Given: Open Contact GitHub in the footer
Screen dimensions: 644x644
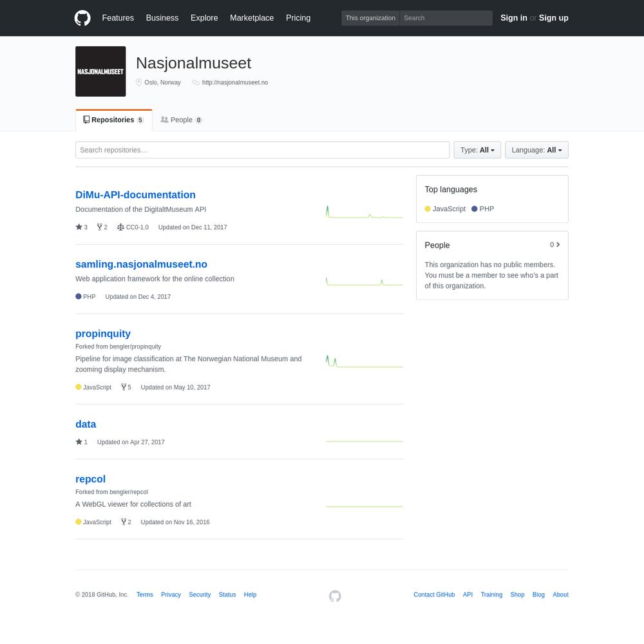Looking at the screenshot, I should (434, 594).
